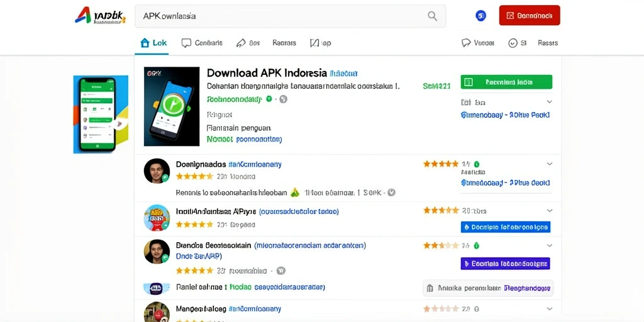This screenshot has width=644, height=322.
Task: Expand the chevron in the first reviewer row
Action: coord(550,164)
